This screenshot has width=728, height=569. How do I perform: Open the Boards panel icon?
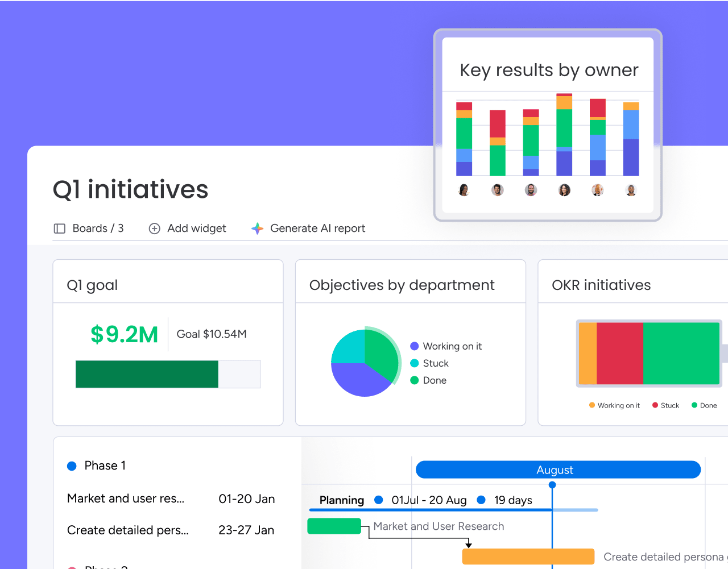pyautogui.click(x=59, y=229)
